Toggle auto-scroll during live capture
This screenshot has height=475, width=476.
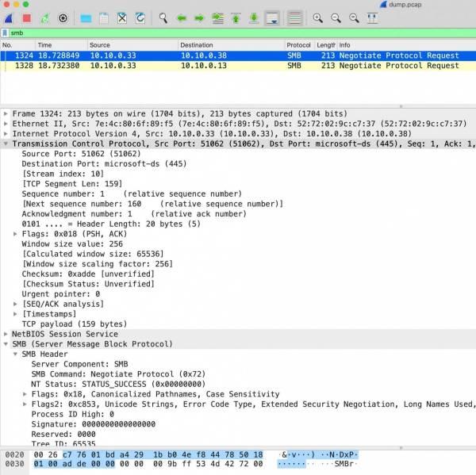coord(272,17)
